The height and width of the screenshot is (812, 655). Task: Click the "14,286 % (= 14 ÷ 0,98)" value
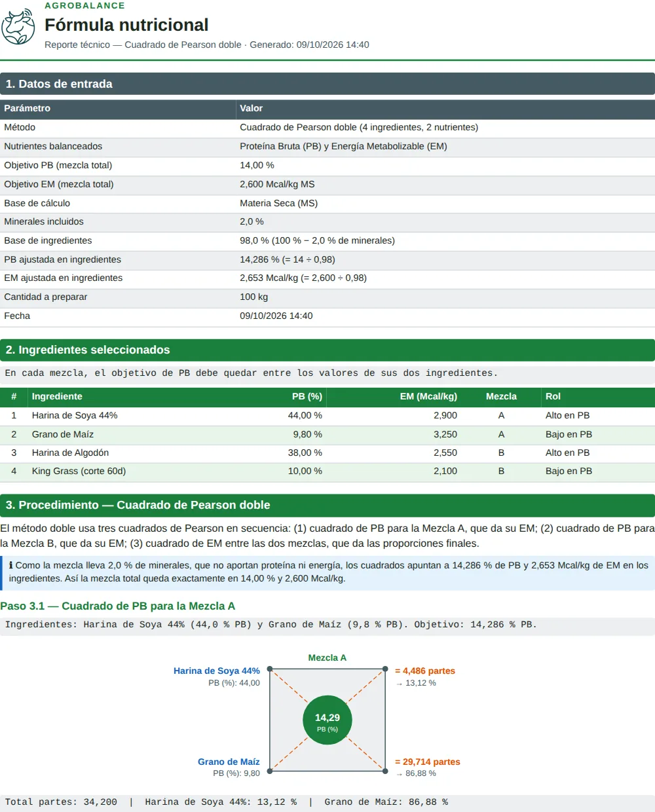(288, 259)
